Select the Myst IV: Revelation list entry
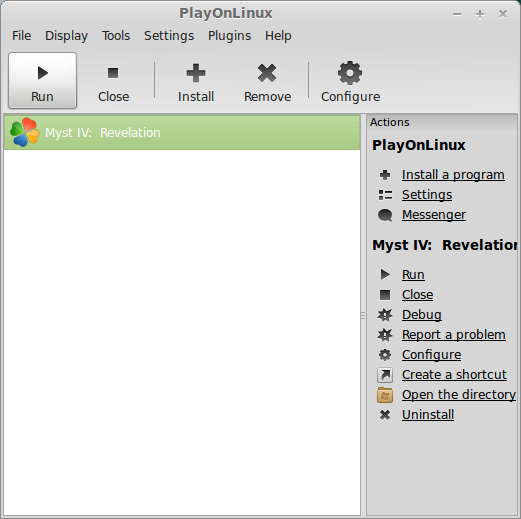Screen dimensions: 521x519 click(x=182, y=133)
